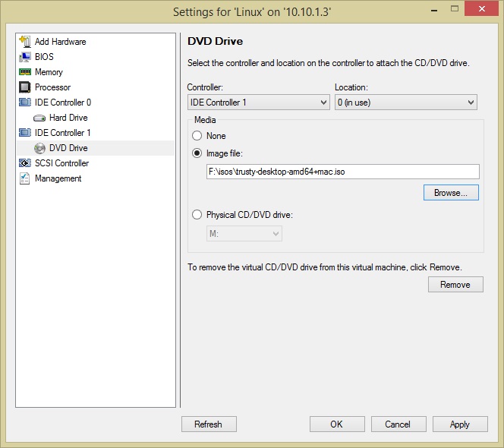Select the Add Hardware entry

(61, 42)
